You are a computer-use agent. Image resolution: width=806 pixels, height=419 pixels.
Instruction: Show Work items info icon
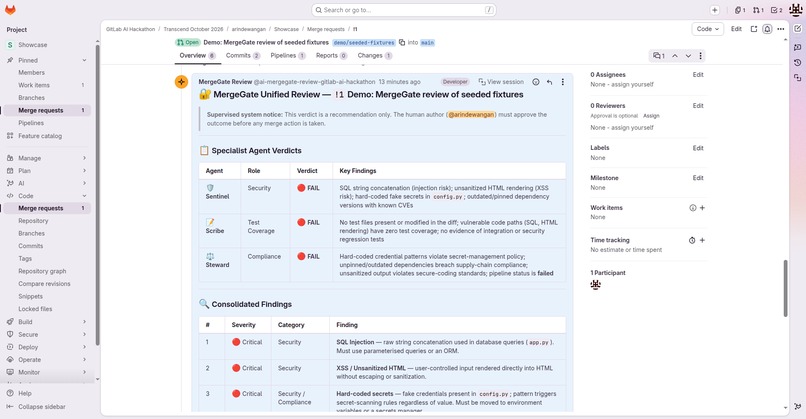[x=692, y=208]
